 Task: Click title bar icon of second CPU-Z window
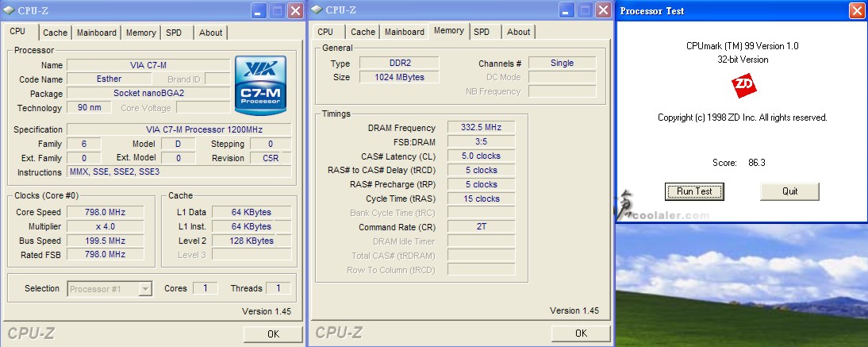pyautogui.click(x=317, y=10)
